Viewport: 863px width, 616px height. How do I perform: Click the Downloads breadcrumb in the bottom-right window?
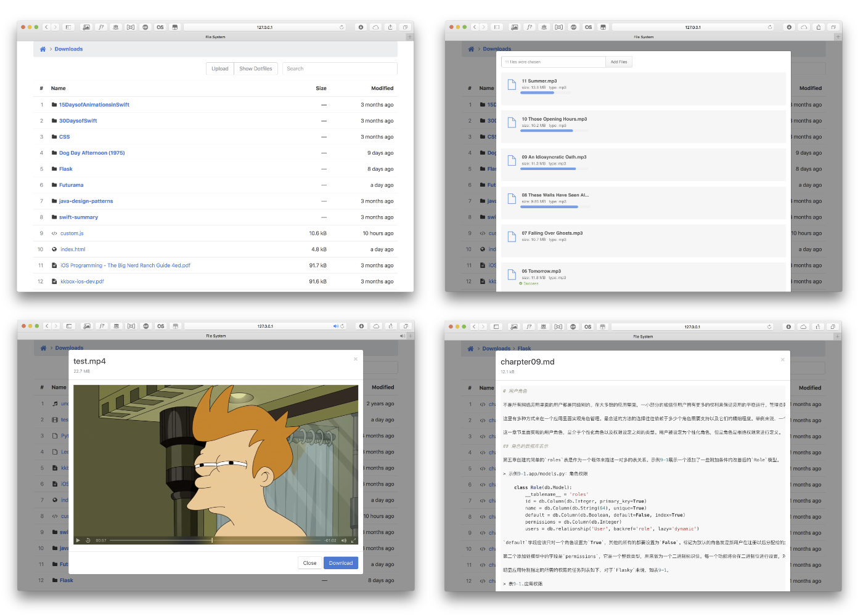click(x=496, y=349)
